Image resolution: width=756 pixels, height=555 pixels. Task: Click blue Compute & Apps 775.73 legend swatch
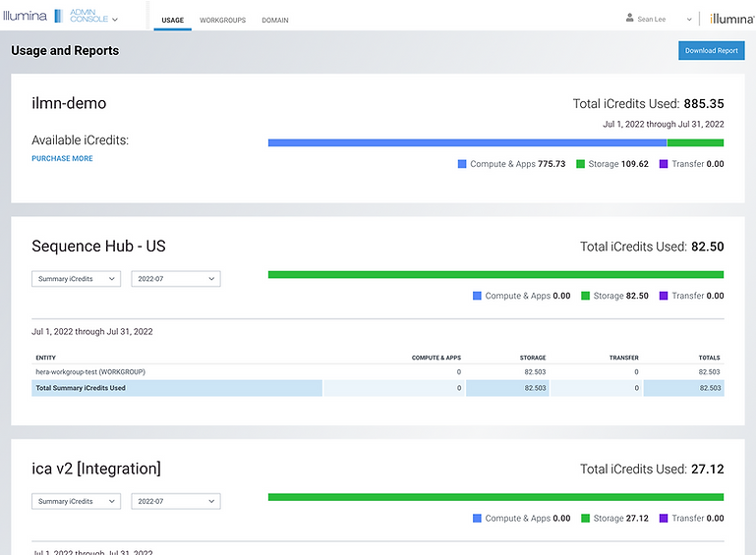click(462, 164)
